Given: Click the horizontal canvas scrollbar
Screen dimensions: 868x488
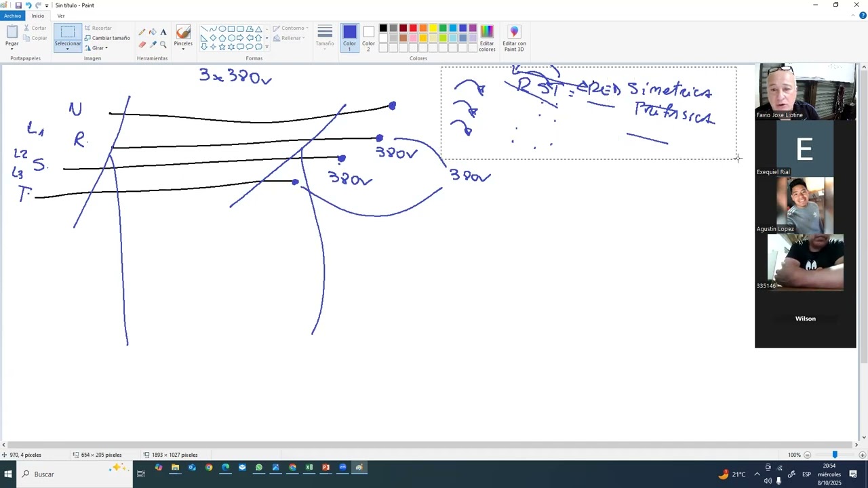Looking at the screenshot, I should point(429,445).
